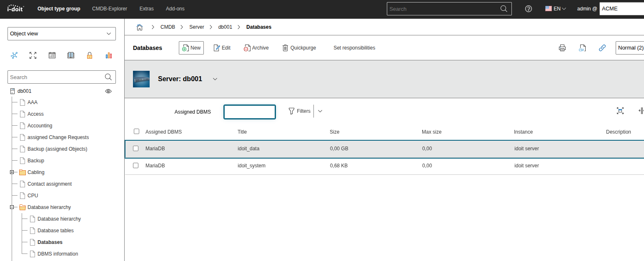The height and width of the screenshot is (261, 644).
Task: Check the select-all checkbox in table header
Action: 136,132
